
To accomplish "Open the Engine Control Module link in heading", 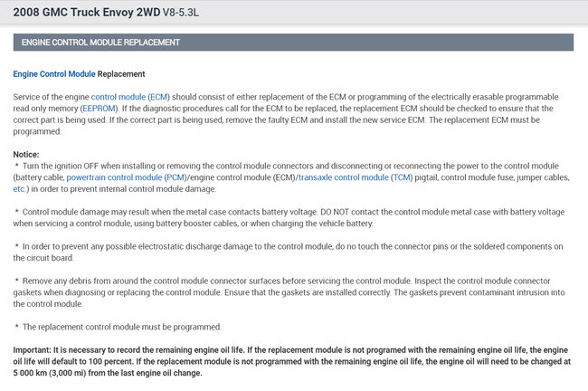I will (54, 74).
